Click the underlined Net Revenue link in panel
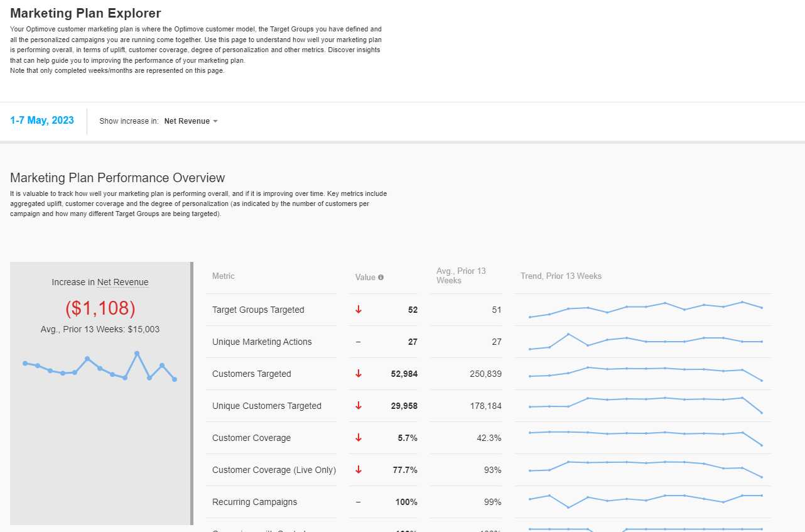This screenshot has width=805, height=532. click(123, 282)
